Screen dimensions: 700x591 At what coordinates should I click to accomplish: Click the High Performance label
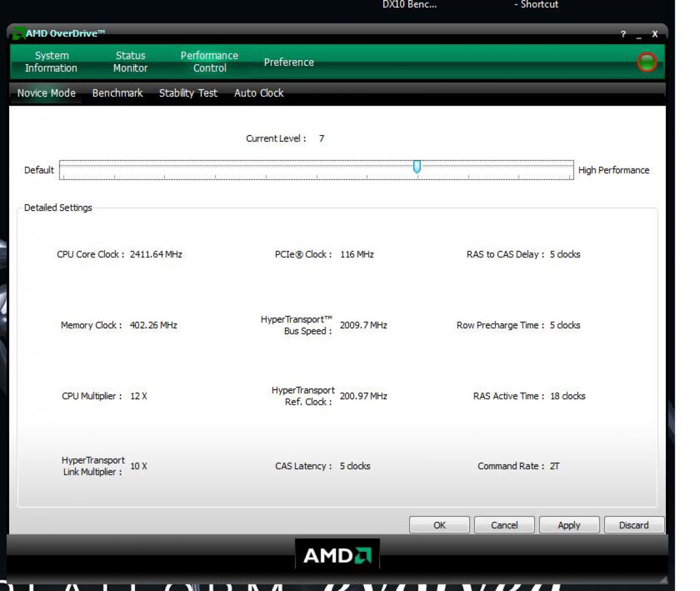(614, 170)
